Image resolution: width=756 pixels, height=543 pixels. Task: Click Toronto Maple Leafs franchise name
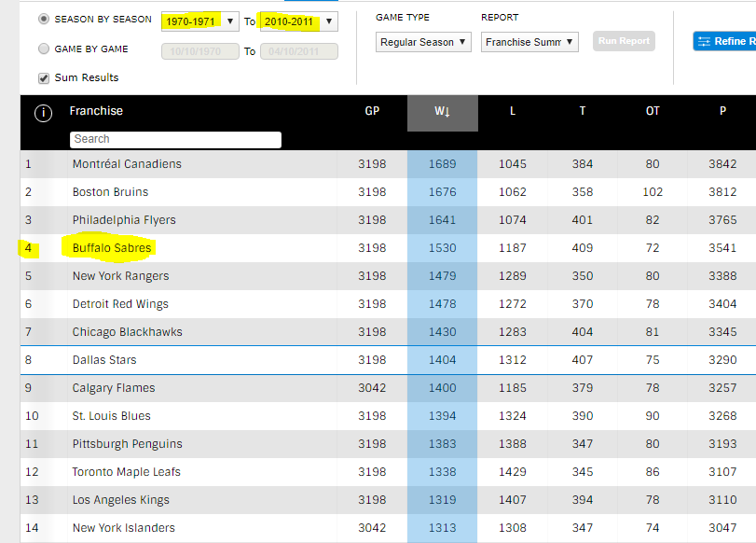pyautogui.click(x=127, y=472)
